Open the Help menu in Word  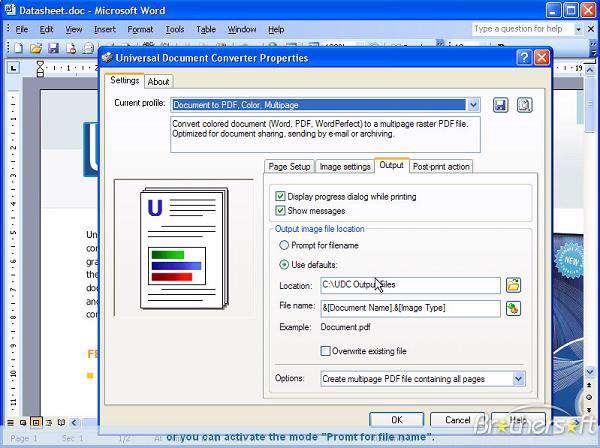(x=276, y=29)
